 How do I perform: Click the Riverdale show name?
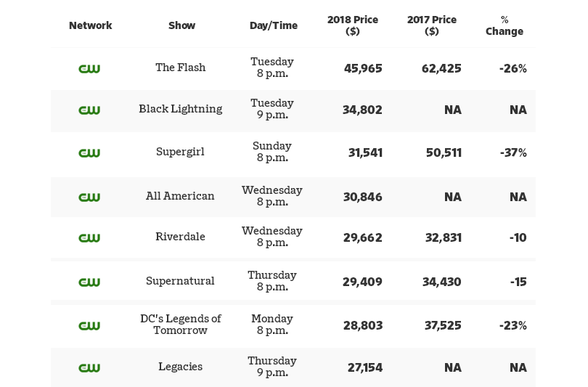tap(181, 237)
